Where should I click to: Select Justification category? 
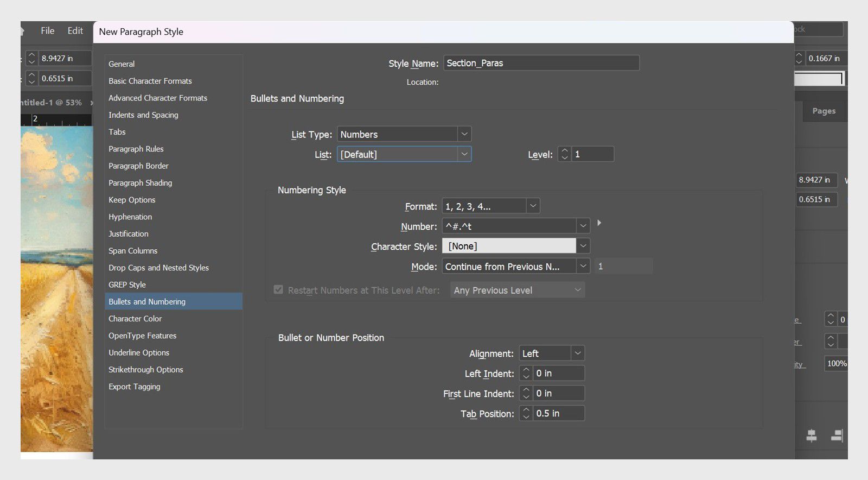173,233
